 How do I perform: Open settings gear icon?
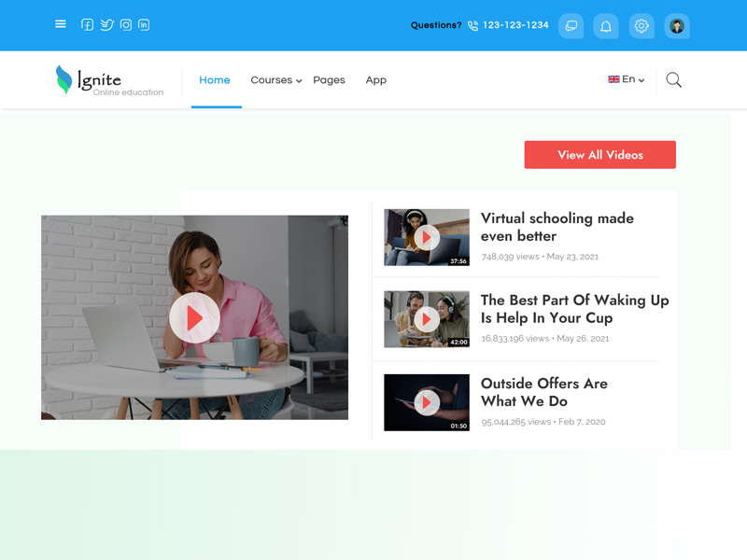coord(641,26)
